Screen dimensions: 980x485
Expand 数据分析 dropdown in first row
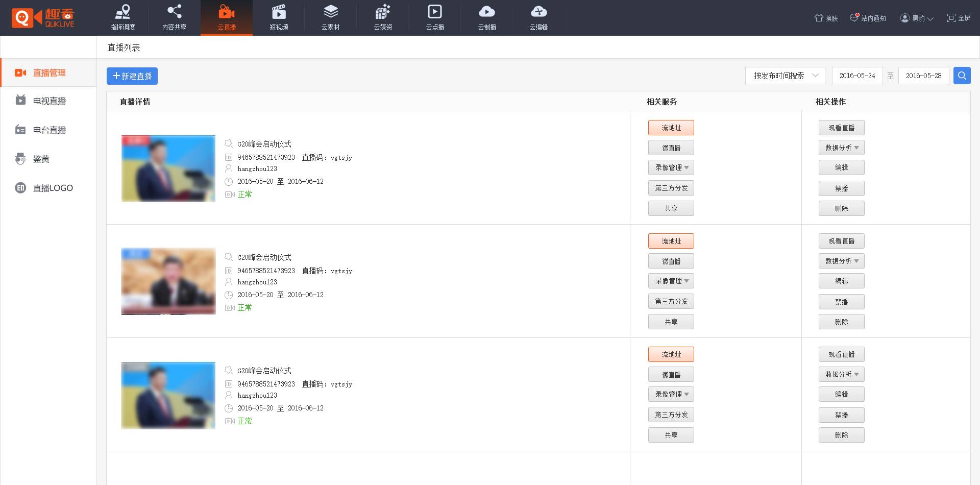pos(842,148)
